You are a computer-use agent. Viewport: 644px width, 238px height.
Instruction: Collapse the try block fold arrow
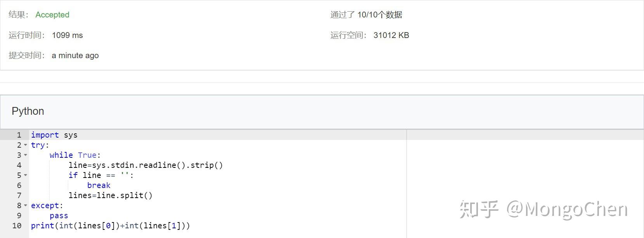(26, 145)
